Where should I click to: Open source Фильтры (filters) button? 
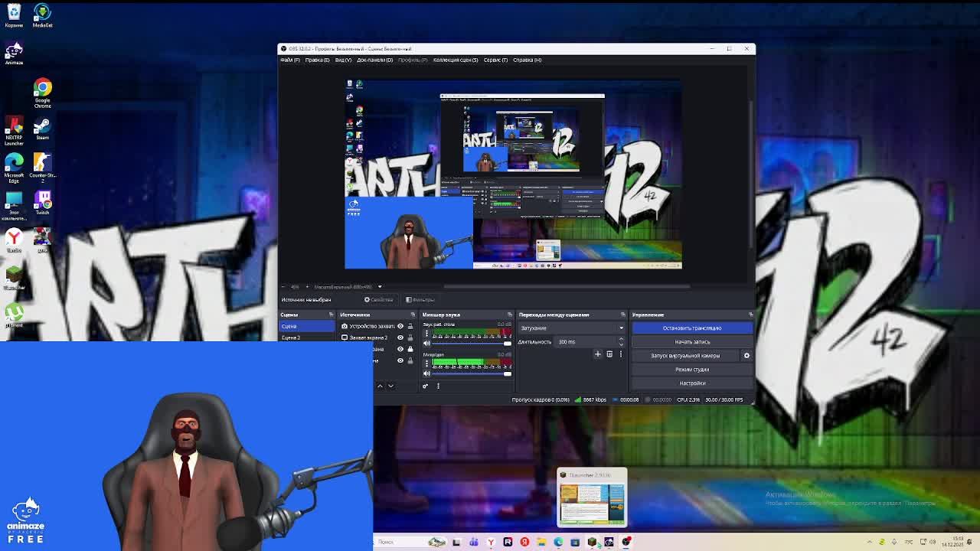[x=420, y=300]
